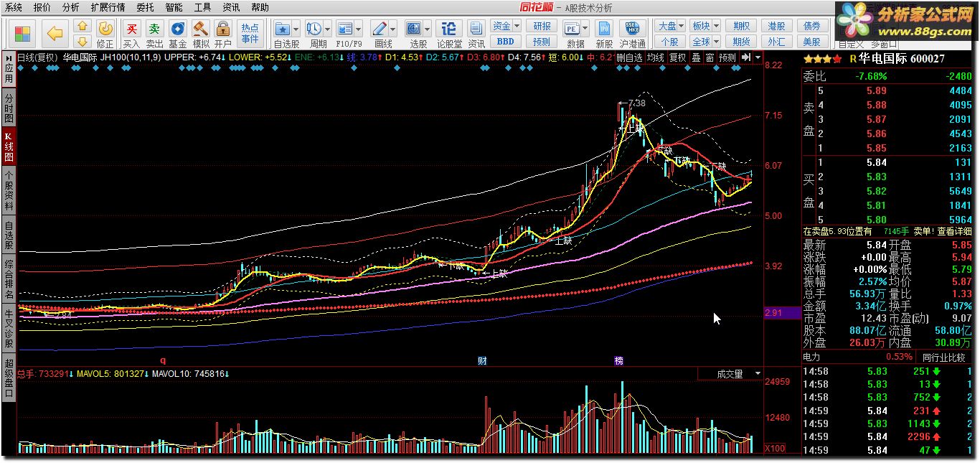The width and height of the screenshot is (980, 463).
Task: Click the 卖出 sell icon
Action: point(154,34)
